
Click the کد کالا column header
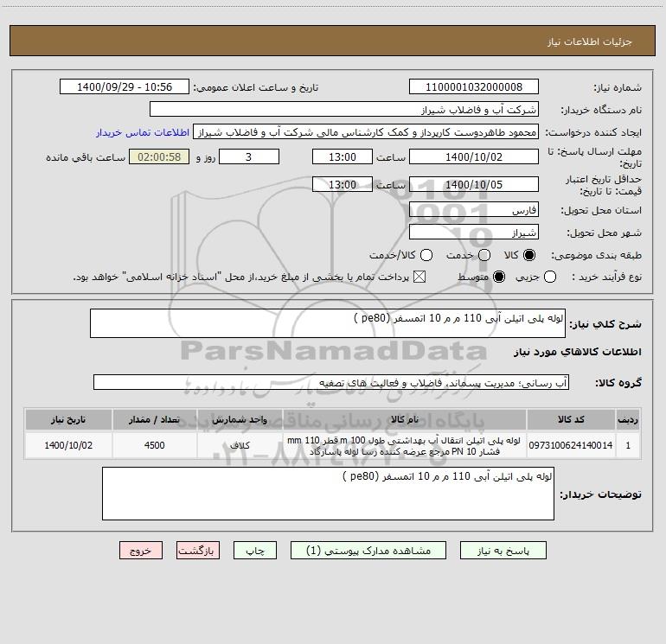click(571, 420)
